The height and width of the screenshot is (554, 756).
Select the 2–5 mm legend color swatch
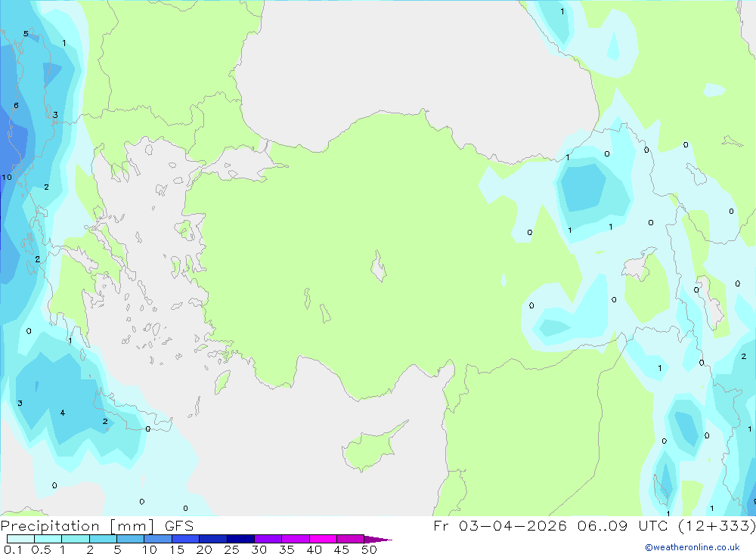click(x=103, y=539)
